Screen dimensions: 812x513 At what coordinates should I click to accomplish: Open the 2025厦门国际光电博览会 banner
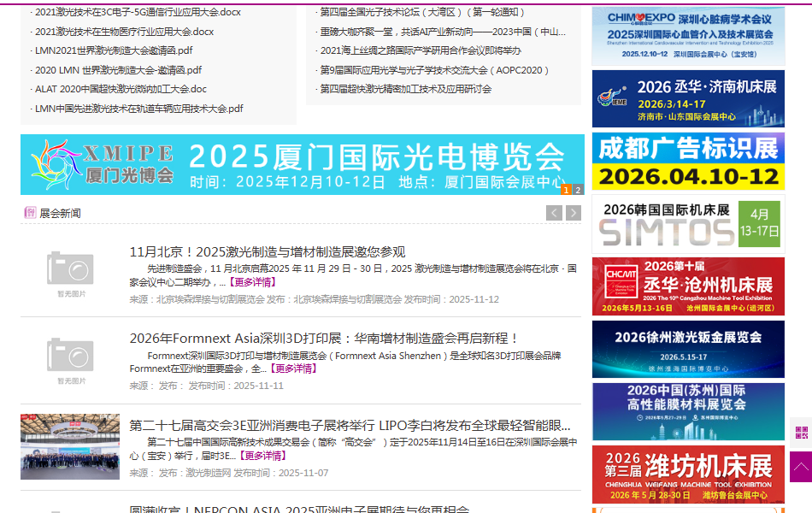303,164
